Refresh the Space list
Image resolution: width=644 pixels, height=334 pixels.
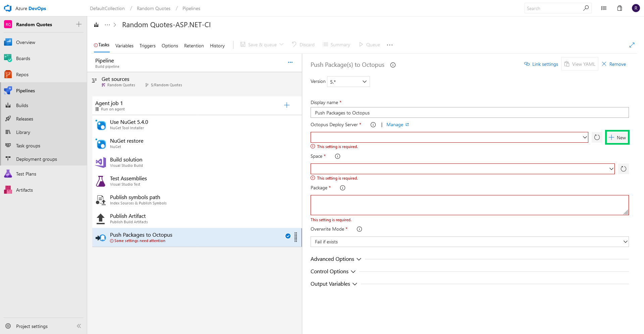(x=624, y=169)
